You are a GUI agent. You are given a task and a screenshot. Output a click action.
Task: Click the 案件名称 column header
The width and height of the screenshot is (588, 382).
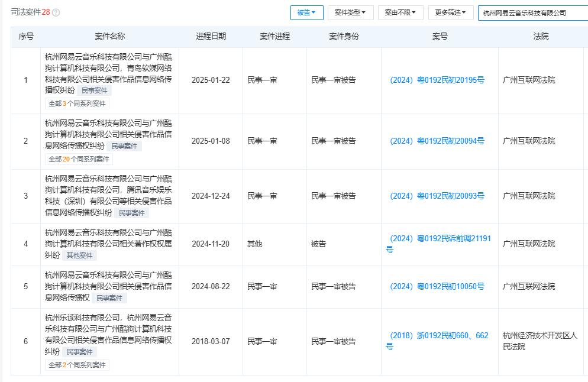(x=109, y=37)
